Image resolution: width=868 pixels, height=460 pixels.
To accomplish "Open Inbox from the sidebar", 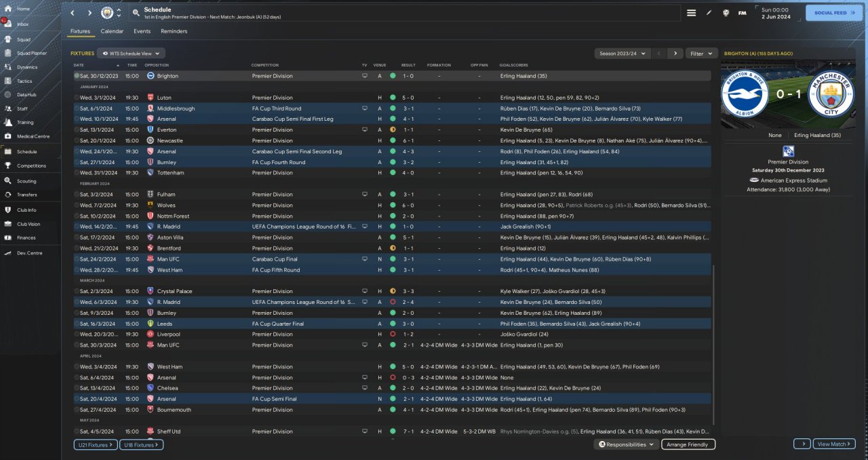I will [23, 24].
